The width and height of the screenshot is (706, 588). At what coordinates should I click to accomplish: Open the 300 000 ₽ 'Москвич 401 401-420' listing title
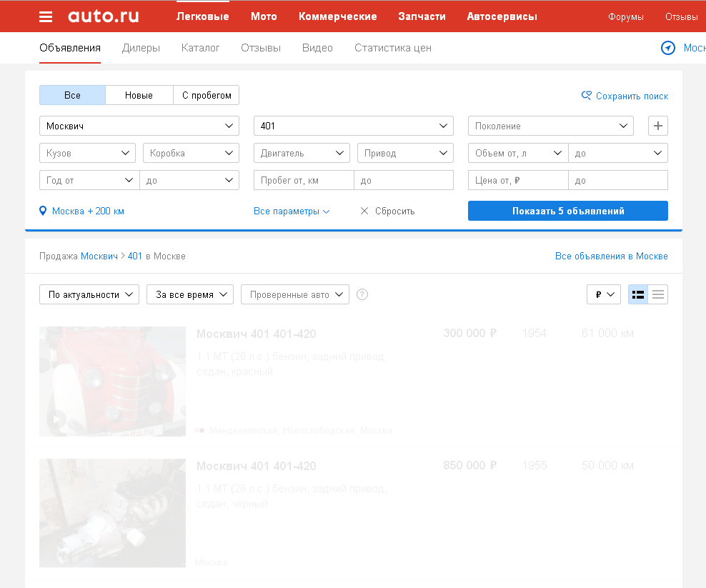[x=257, y=334]
